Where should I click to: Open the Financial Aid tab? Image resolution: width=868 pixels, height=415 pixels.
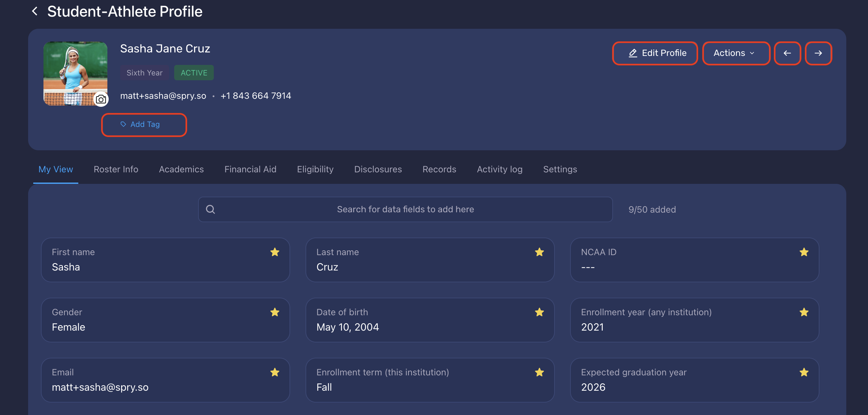tap(250, 169)
